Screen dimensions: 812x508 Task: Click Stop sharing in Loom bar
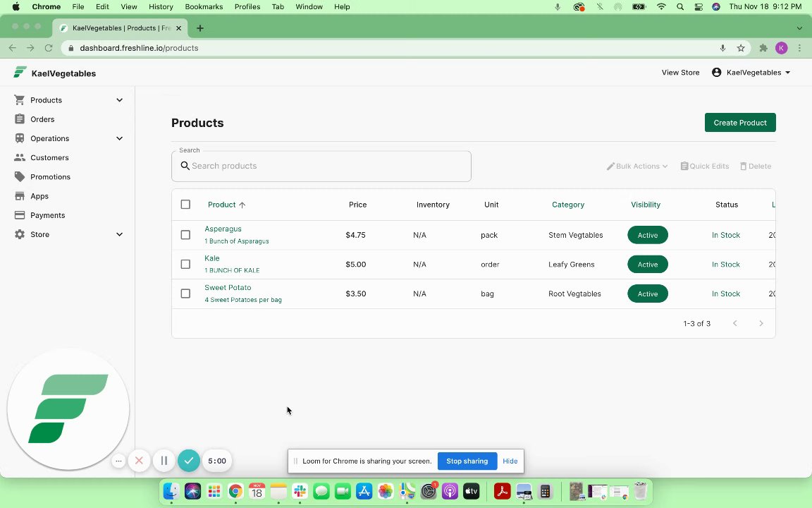click(x=467, y=461)
